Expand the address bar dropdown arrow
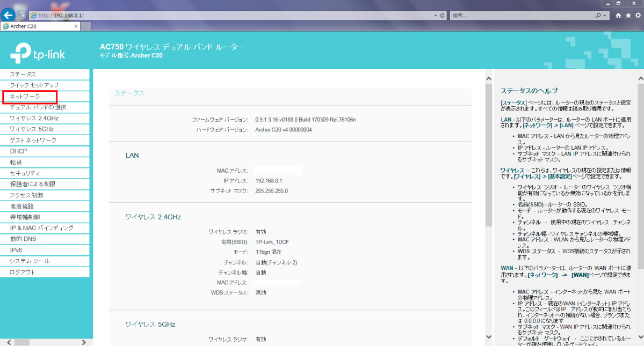This screenshot has height=346, width=644. pos(435,16)
